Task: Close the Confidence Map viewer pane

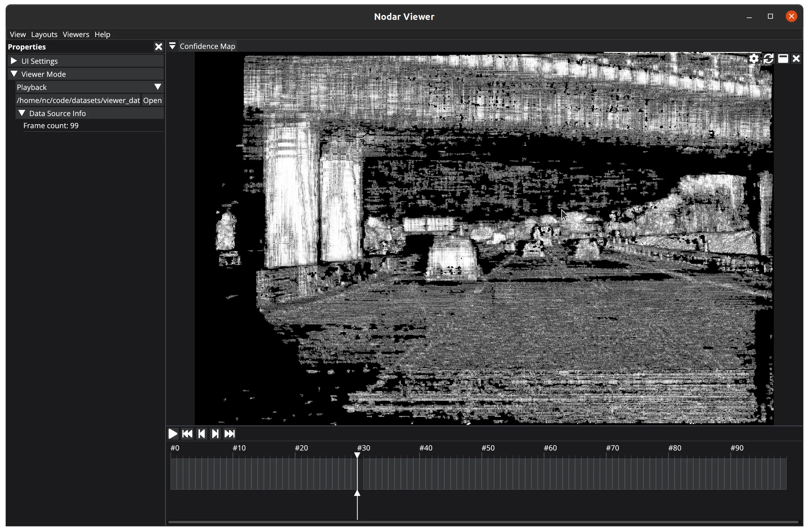Action: tap(796, 59)
